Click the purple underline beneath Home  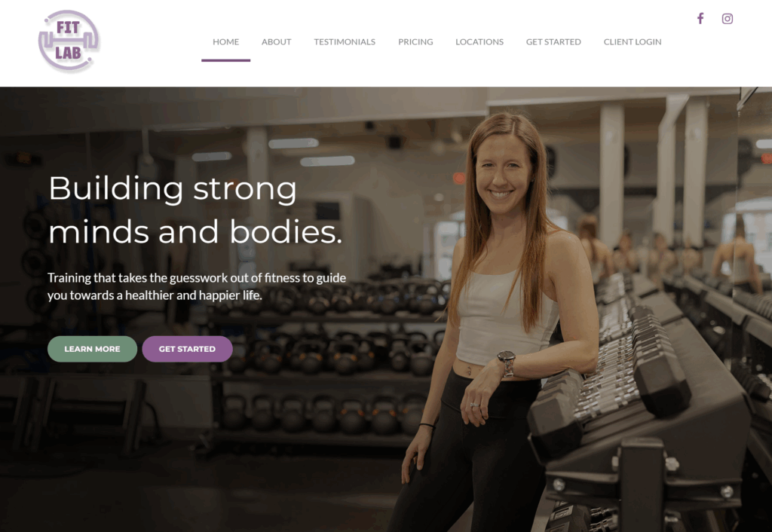point(226,60)
